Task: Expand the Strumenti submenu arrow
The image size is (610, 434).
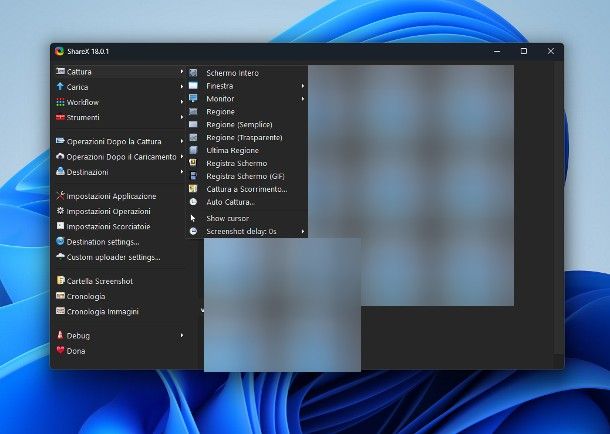Action: pyautogui.click(x=182, y=117)
